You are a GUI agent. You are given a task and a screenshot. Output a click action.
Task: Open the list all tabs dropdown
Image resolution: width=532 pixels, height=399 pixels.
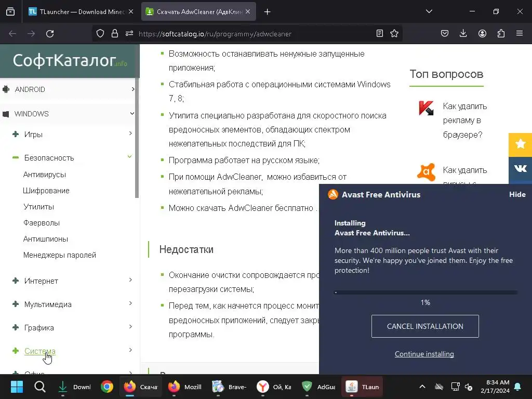point(429,11)
